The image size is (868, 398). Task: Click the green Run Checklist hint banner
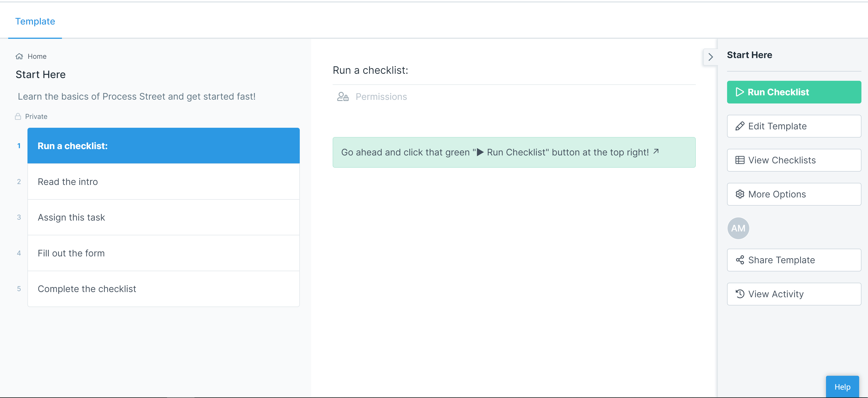point(514,152)
